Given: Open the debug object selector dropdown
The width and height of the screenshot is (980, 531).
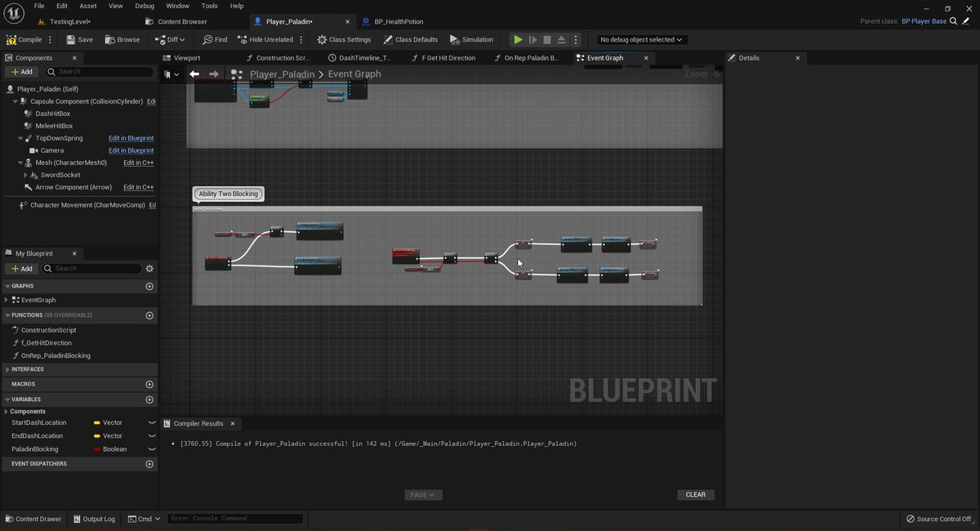Looking at the screenshot, I should tap(642, 39).
